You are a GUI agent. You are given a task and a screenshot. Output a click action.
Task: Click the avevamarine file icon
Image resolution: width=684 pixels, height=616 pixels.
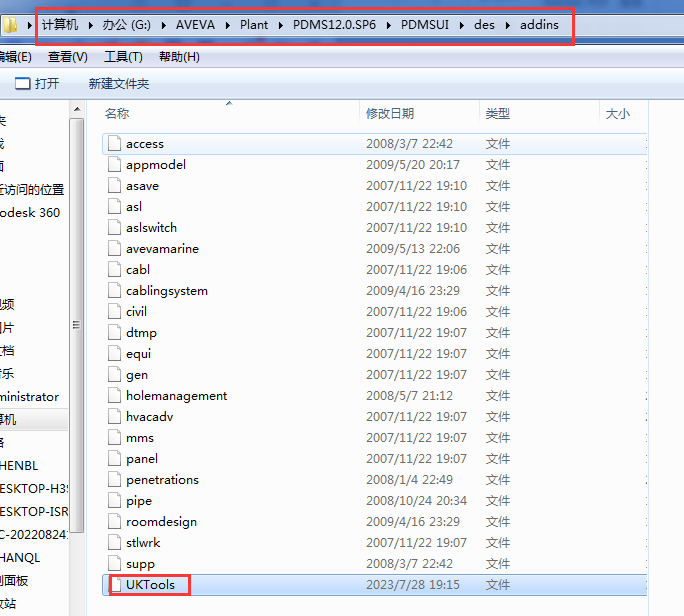pos(114,249)
